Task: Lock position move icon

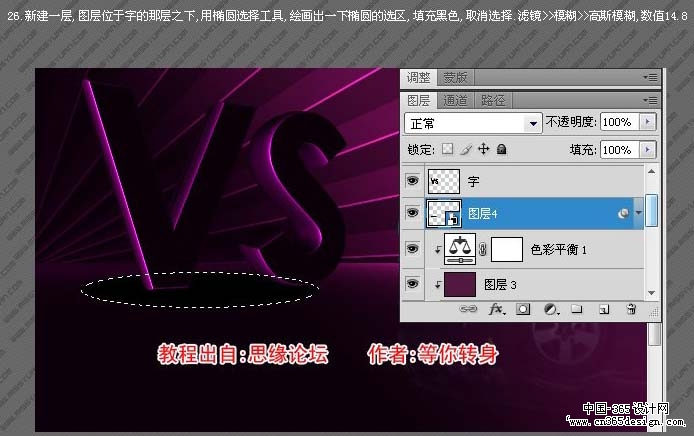Action: pyautogui.click(x=484, y=149)
